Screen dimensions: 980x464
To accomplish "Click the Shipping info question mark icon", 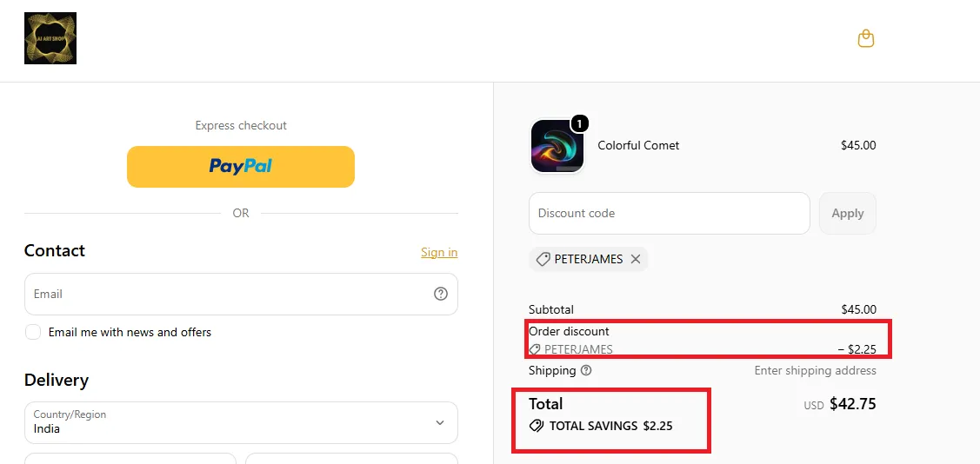I will click(x=585, y=370).
